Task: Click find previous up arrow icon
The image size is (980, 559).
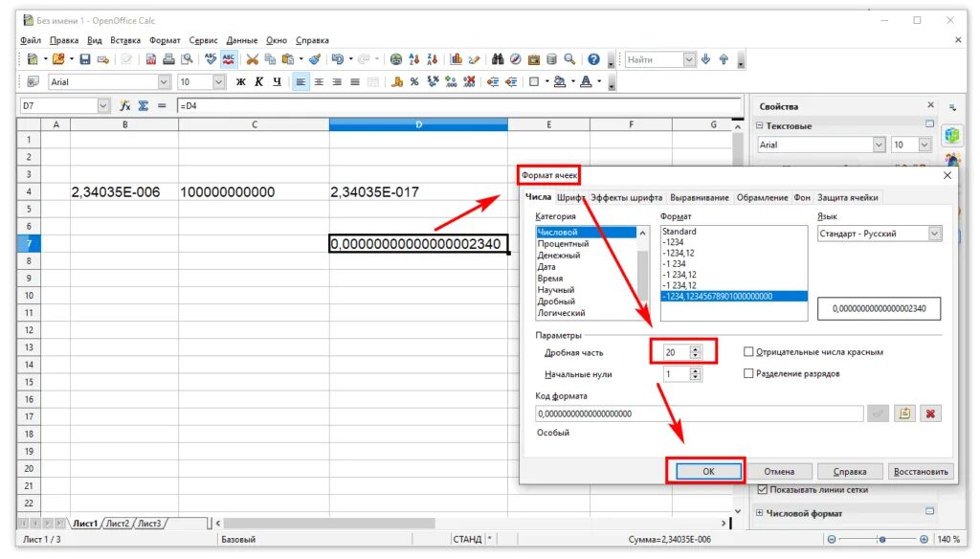Action: [x=724, y=59]
